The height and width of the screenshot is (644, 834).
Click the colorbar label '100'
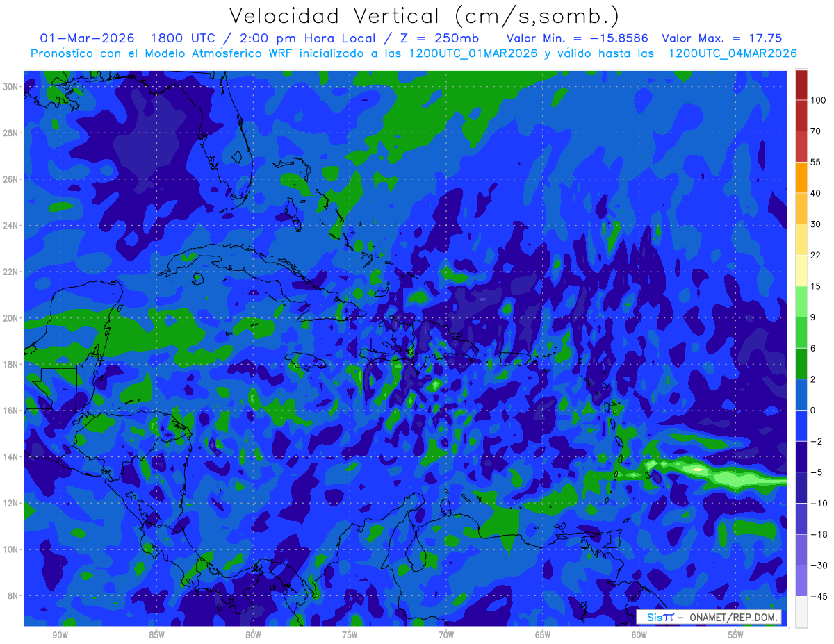819,100
